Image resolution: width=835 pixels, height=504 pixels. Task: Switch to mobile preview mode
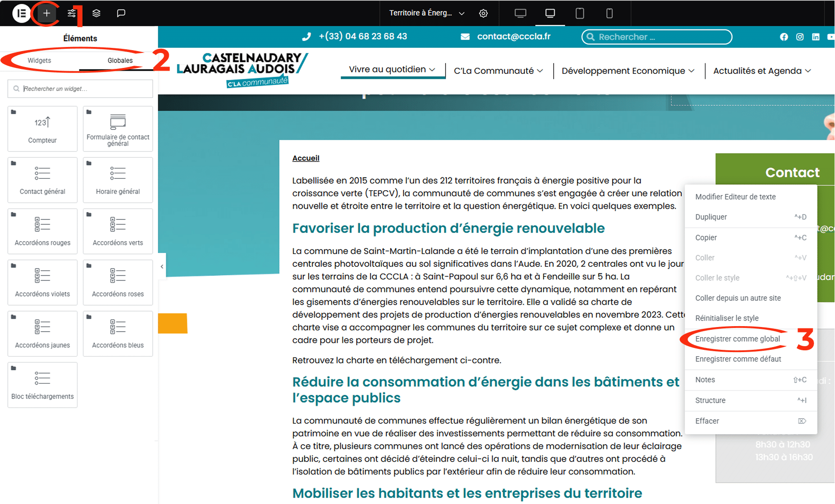(x=609, y=13)
